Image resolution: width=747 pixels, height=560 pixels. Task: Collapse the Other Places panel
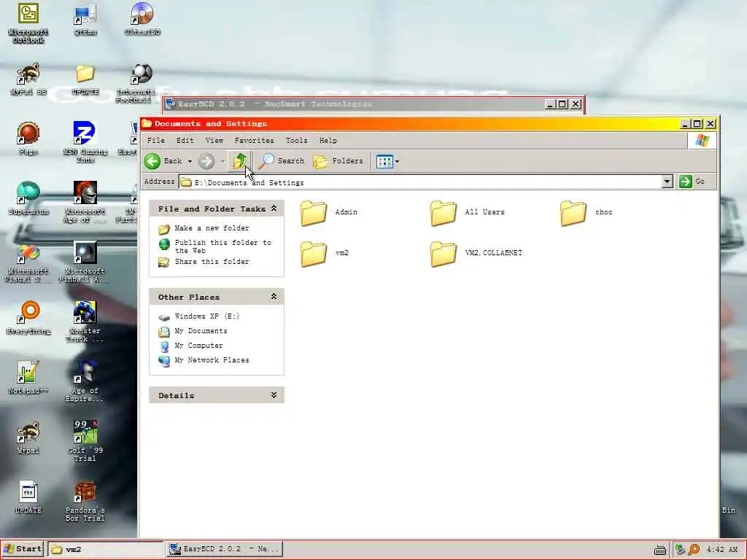[274, 297]
